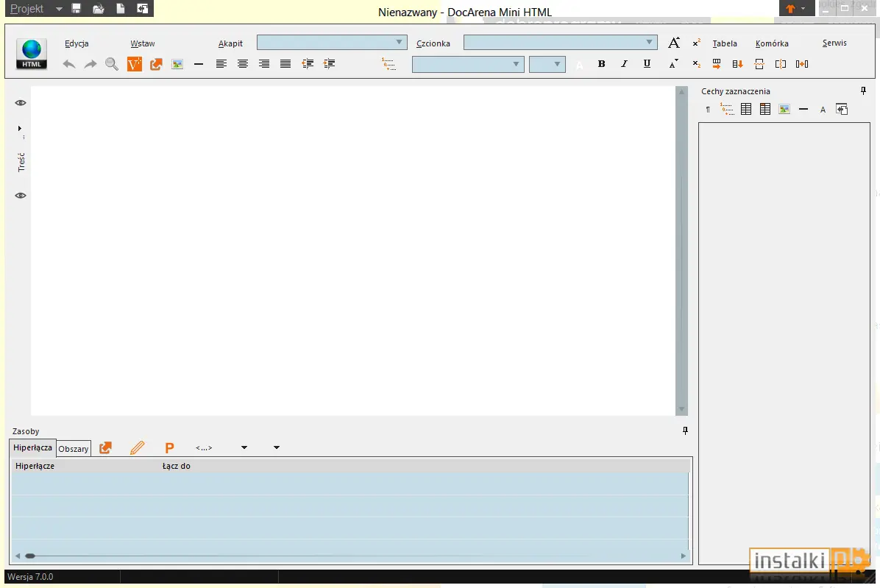This screenshot has height=588, width=880.
Task: Redo the last undone action
Action: [91, 64]
